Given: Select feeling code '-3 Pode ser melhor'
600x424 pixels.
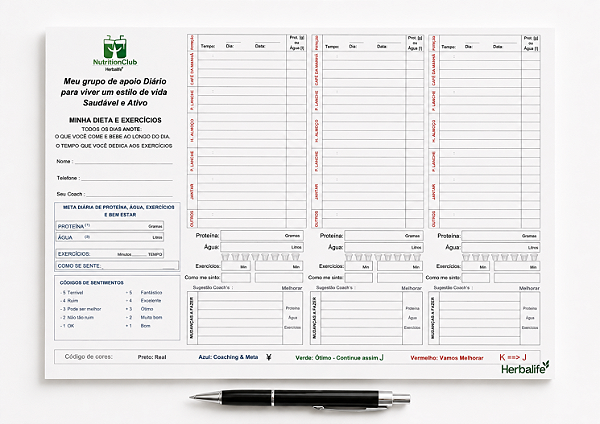Looking at the screenshot, I should point(81,309).
